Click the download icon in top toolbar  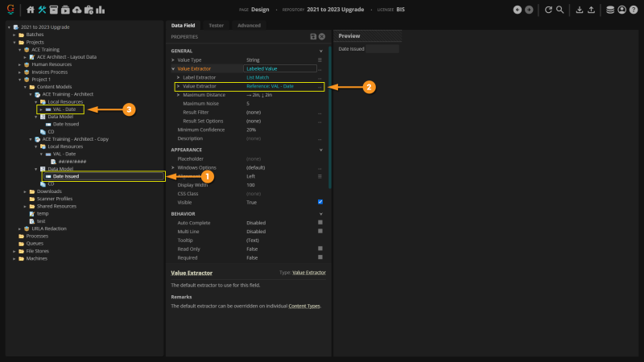click(579, 10)
